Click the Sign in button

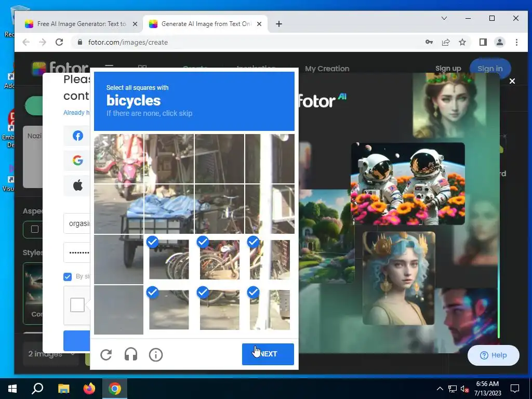coord(490,69)
